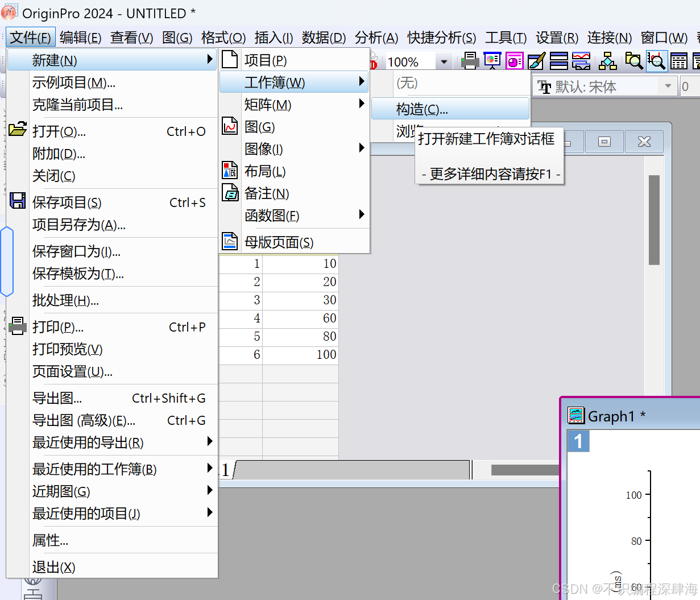Viewport: 700px width, 600px height.
Task: Open the 分析(A) menu
Action: pos(376,38)
